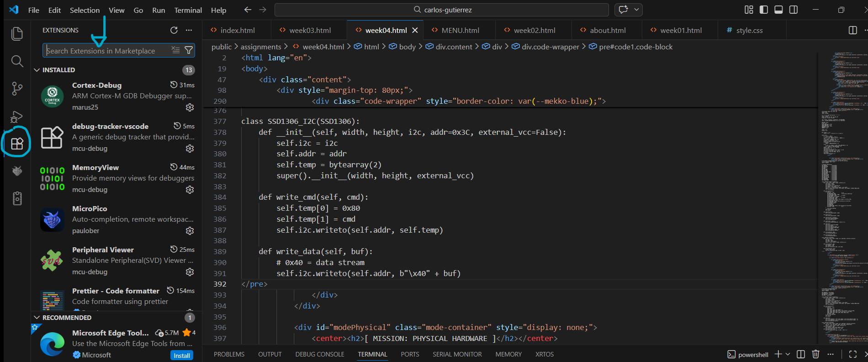Refresh the extensions list
Screen dimensions: 868x362
pos(174,30)
